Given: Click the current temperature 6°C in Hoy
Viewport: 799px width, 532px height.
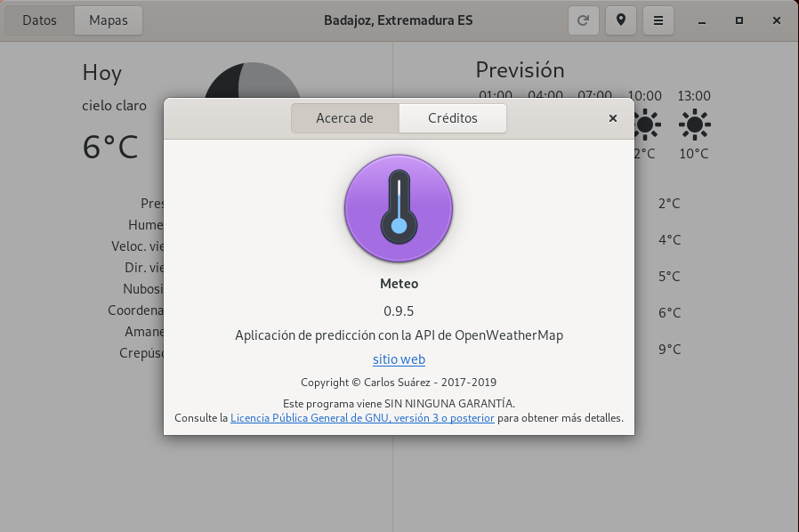Looking at the screenshot, I should [x=110, y=148].
